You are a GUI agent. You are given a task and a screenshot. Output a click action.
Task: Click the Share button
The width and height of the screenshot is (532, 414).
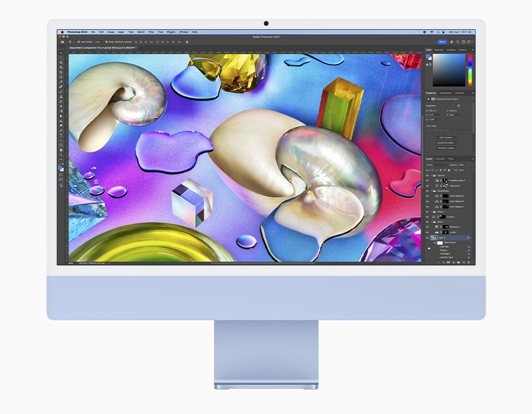pyautogui.click(x=442, y=42)
